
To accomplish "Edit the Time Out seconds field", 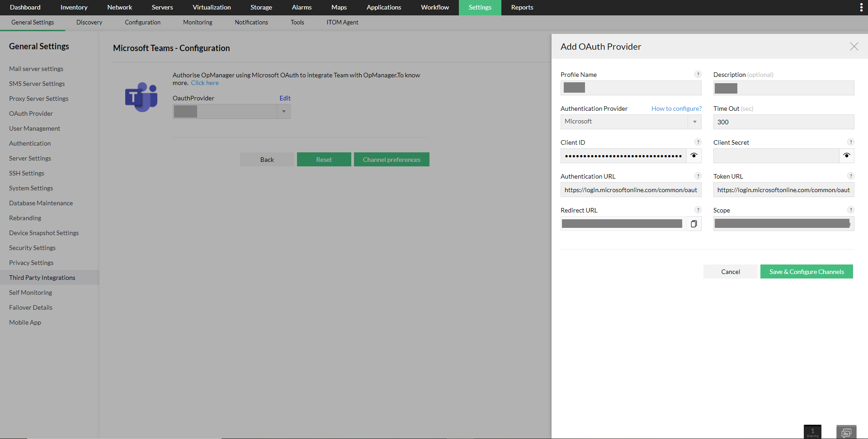I will [783, 122].
